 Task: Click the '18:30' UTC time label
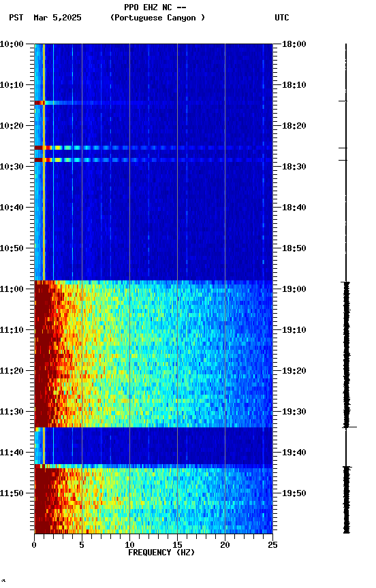tap(294, 167)
